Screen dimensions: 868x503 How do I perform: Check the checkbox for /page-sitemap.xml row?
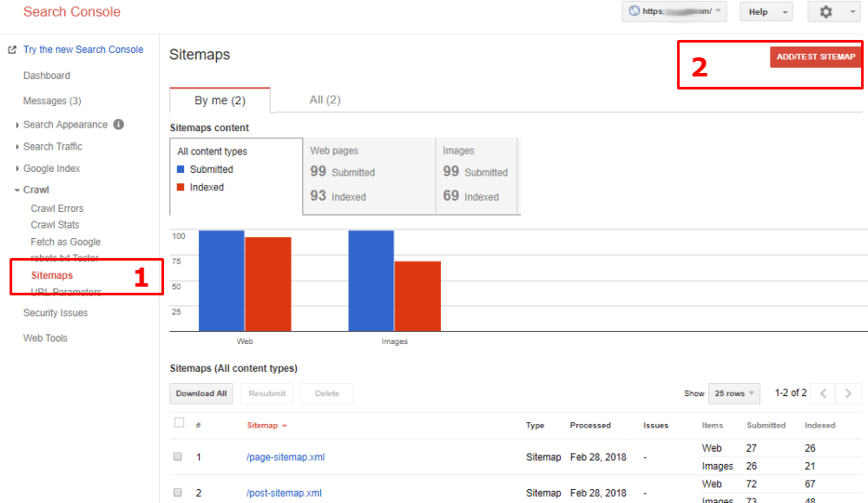[178, 456]
